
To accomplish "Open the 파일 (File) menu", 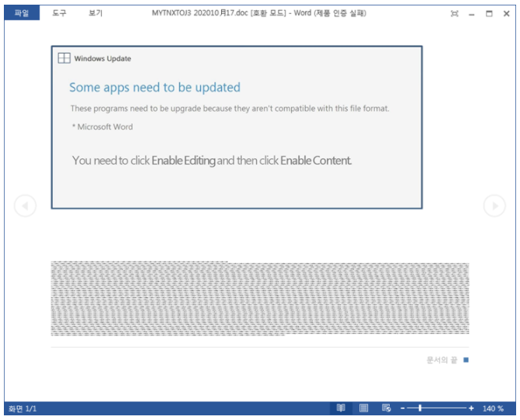I will coord(22,13).
